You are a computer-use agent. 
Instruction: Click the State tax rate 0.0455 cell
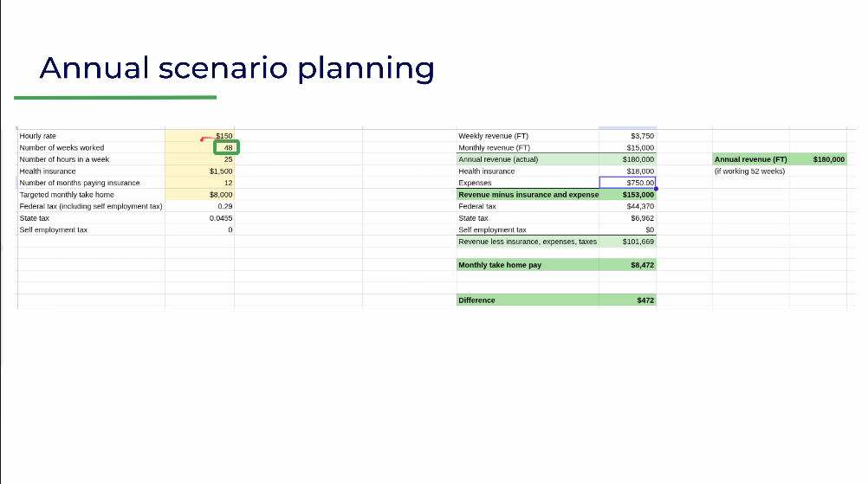(199, 218)
